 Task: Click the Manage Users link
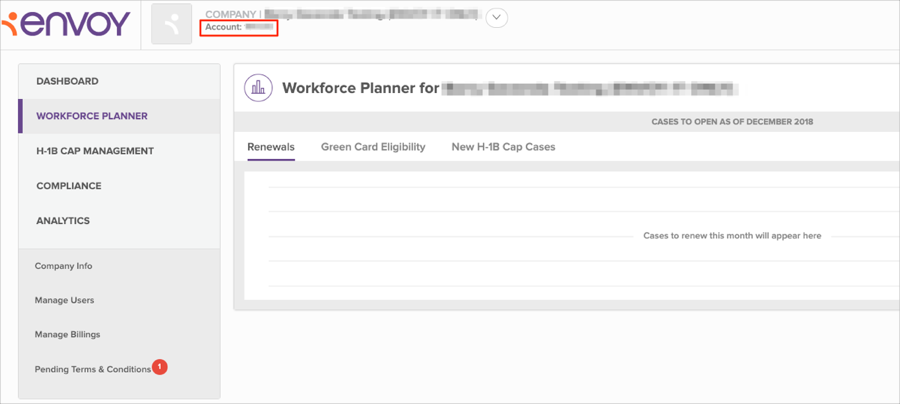pos(64,300)
